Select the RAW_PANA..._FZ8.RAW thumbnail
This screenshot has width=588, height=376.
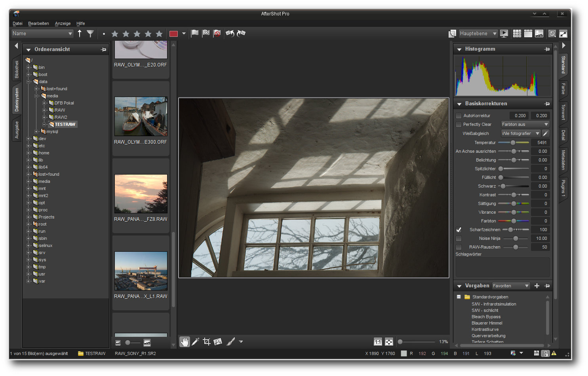141,194
